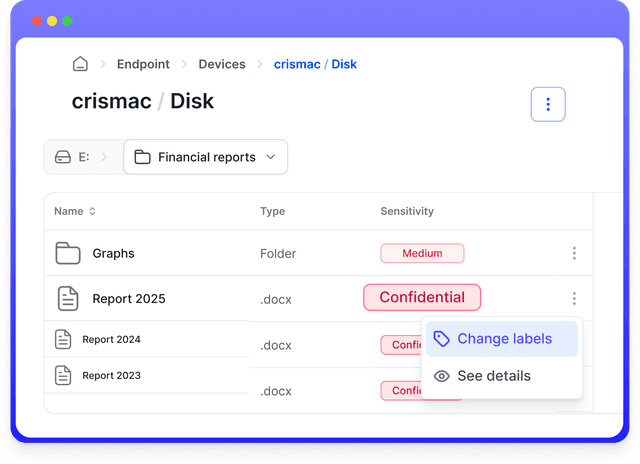Open the three-dot menu for Graphs row

coord(574,254)
